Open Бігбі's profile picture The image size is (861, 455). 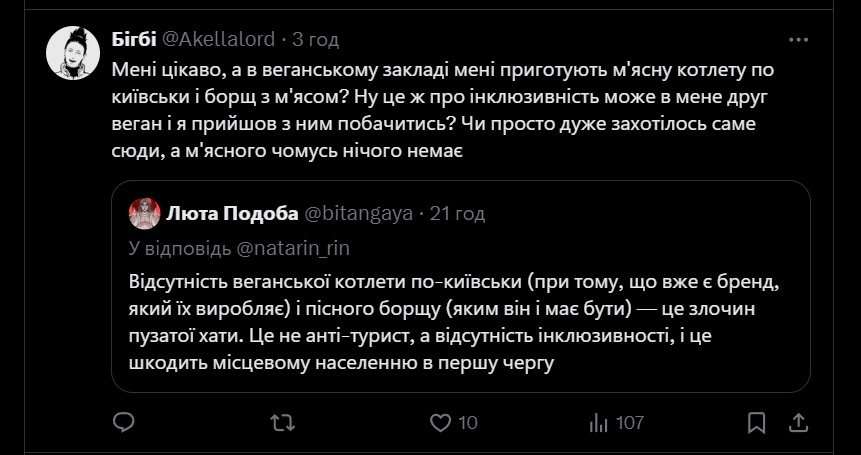72,54
